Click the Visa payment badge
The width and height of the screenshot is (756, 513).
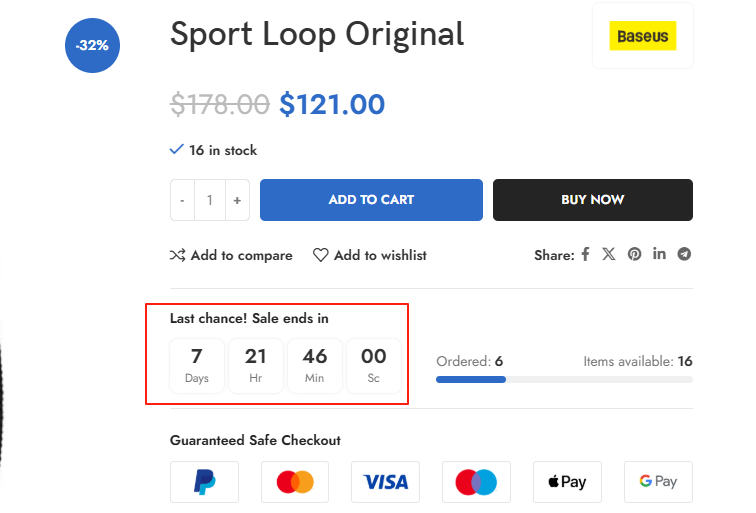(385, 482)
